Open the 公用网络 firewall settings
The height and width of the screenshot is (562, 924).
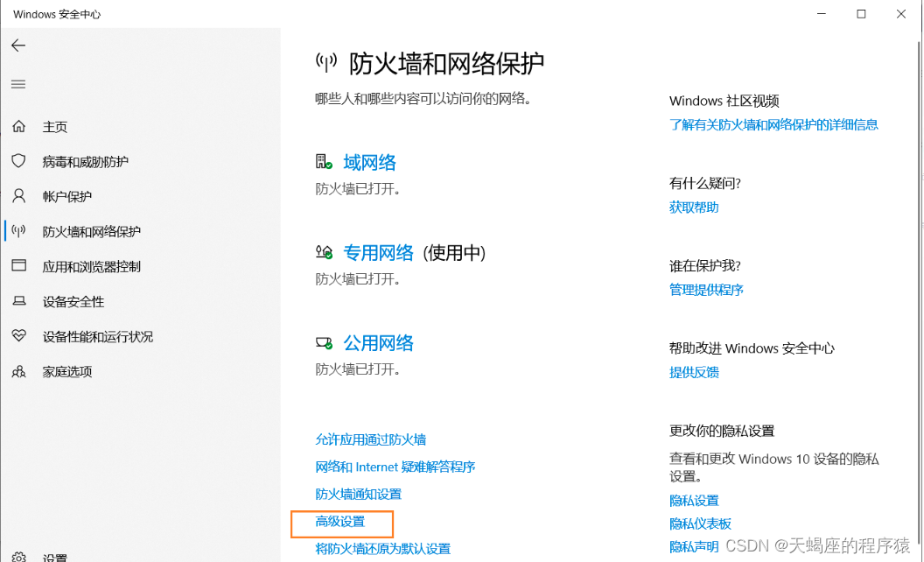click(378, 342)
